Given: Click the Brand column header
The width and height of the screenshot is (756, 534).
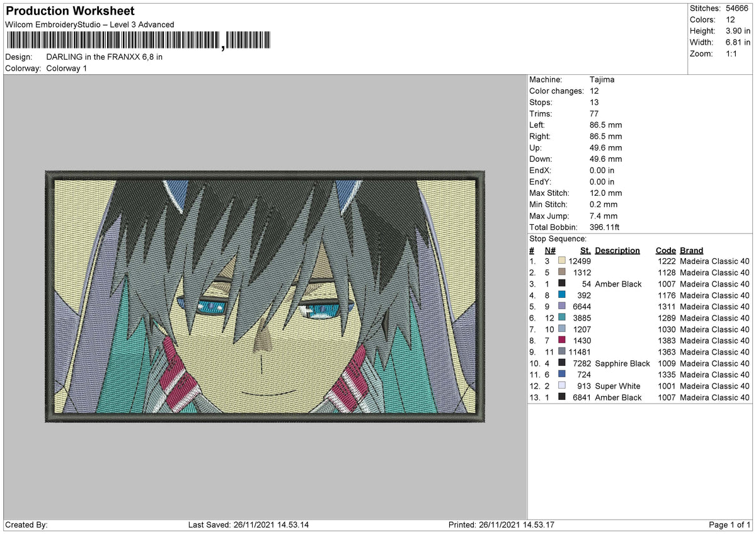Looking at the screenshot, I should coord(691,250).
